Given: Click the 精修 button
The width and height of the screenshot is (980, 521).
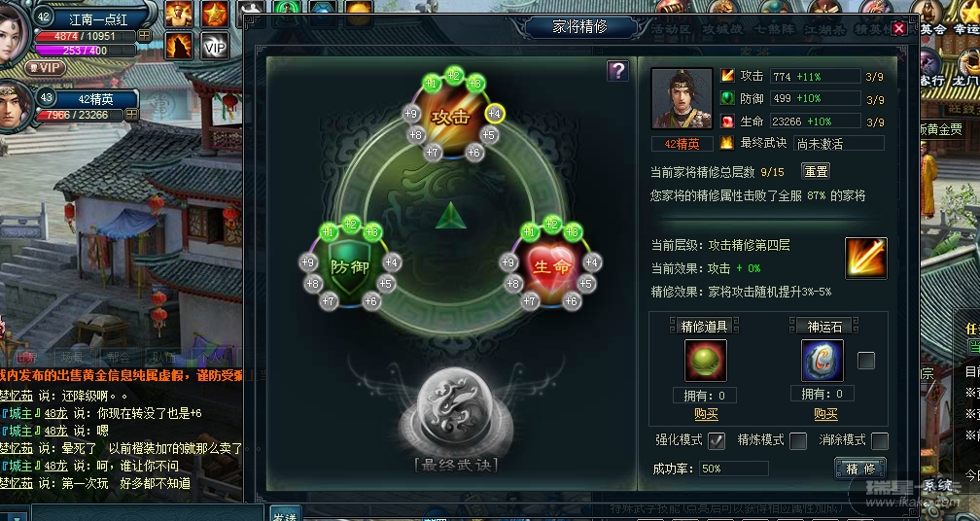Looking at the screenshot, I should (x=860, y=469).
